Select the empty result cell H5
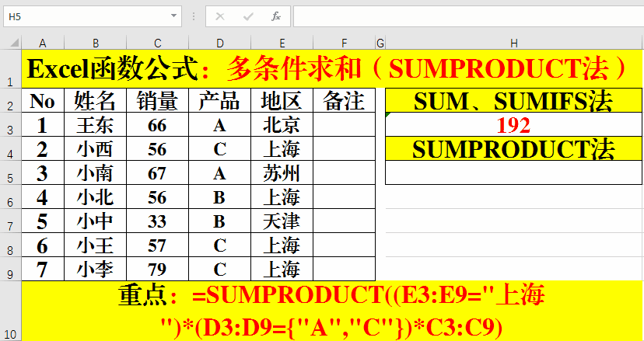This screenshot has width=644, height=341. (x=514, y=172)
